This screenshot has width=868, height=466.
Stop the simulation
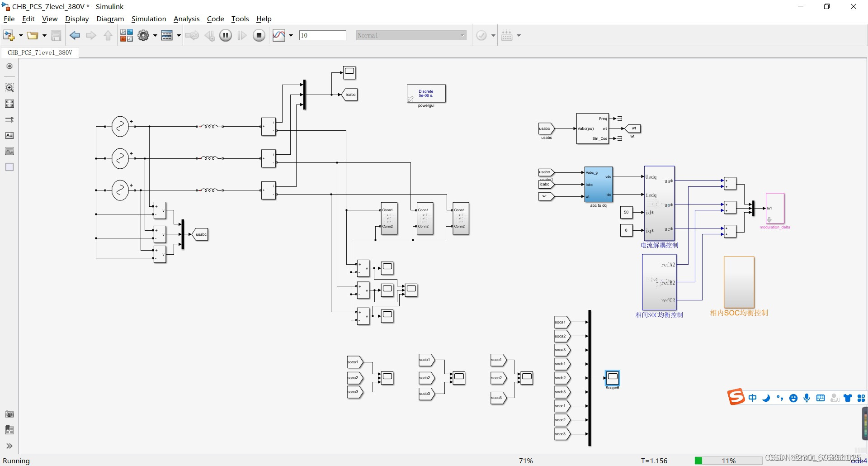pos(259,35)
